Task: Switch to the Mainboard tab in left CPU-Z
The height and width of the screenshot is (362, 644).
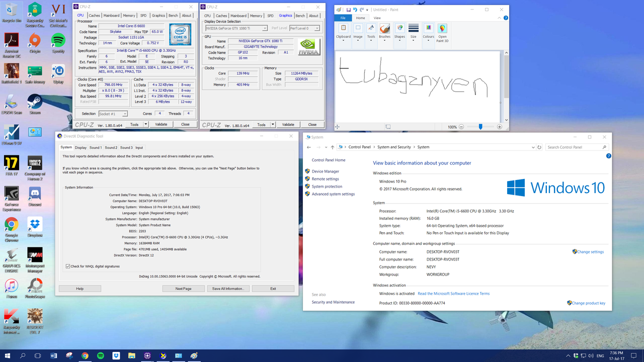Action: pyautogui.click(x=112, y=16)
